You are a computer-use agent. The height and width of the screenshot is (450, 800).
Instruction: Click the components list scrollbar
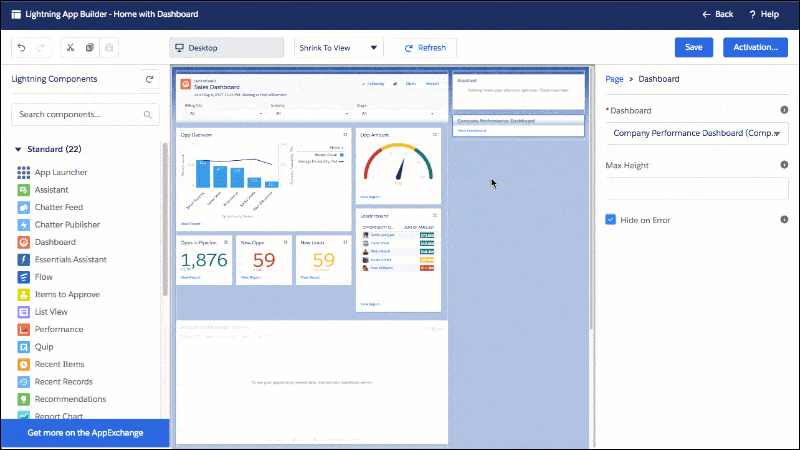point(165,219)
